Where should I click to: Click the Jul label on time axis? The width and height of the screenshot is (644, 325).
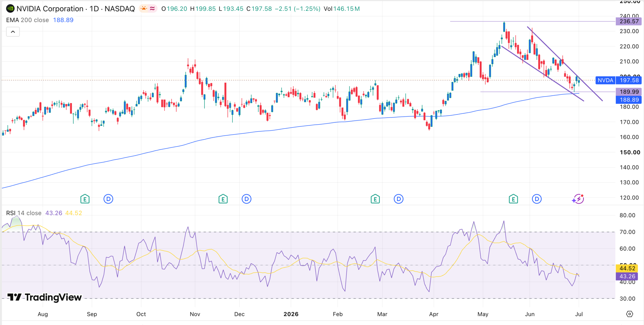(579, 314)
